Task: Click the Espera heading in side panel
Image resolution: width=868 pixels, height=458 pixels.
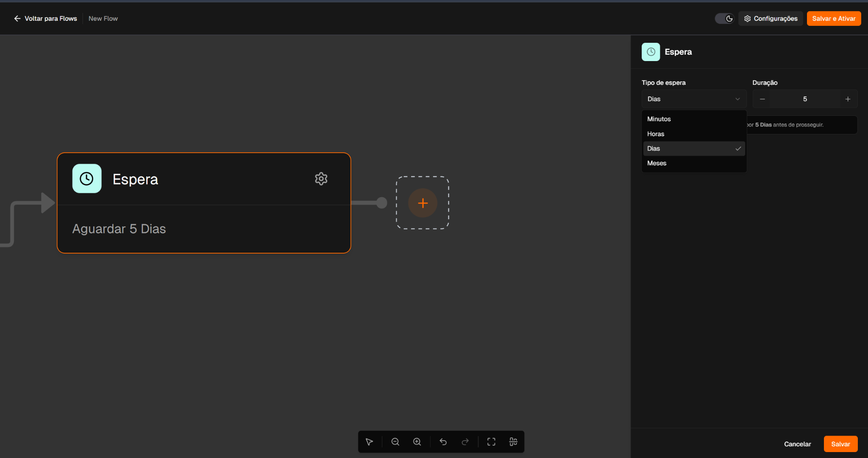Action: coord(678,52)
